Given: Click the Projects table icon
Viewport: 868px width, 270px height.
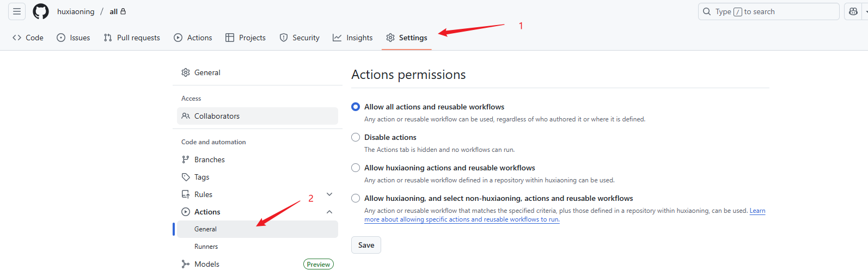Looking at the screenshot, I should pyautogui.click(x=230, y=38).
